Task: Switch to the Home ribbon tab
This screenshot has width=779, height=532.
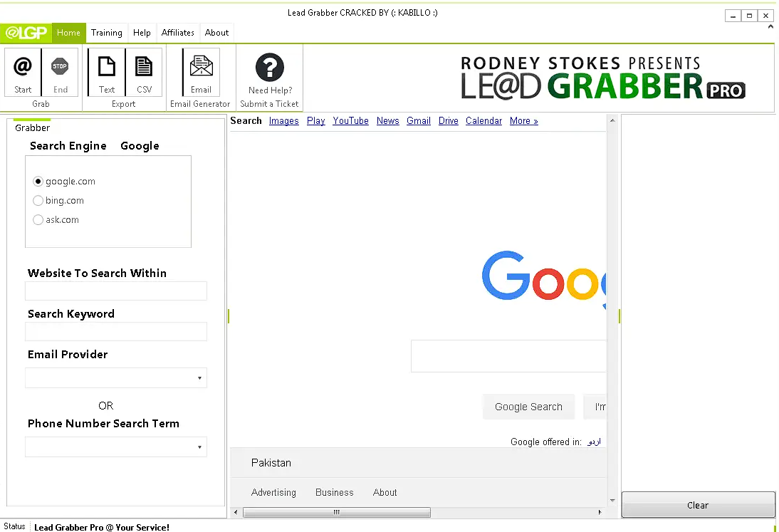Action: pos(68,33)
